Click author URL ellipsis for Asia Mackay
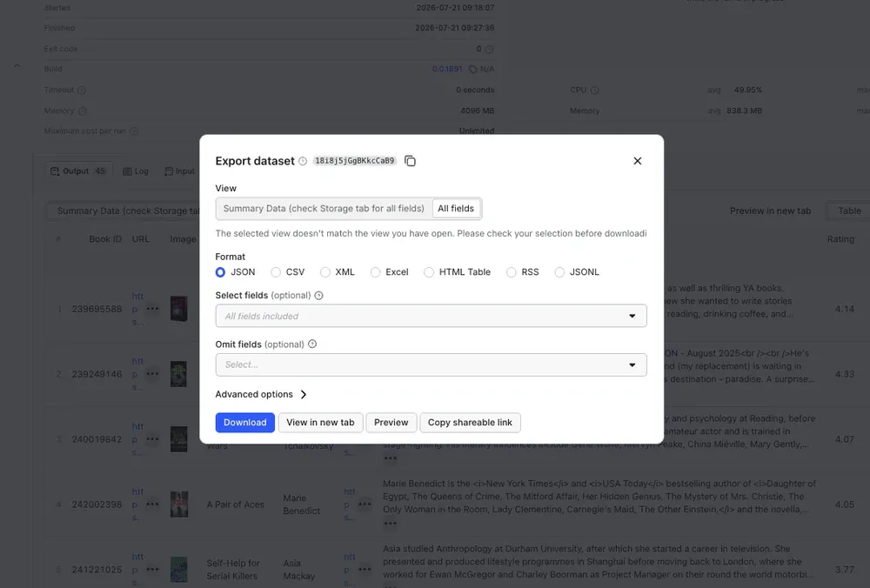 pos(365,569)
